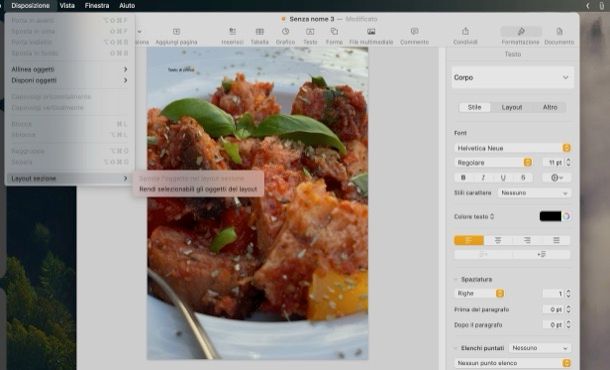This screenshot has height=370, width=610.
Task: Apply bold with the B button
Action: pyautogui.click(x=463, y=178)
